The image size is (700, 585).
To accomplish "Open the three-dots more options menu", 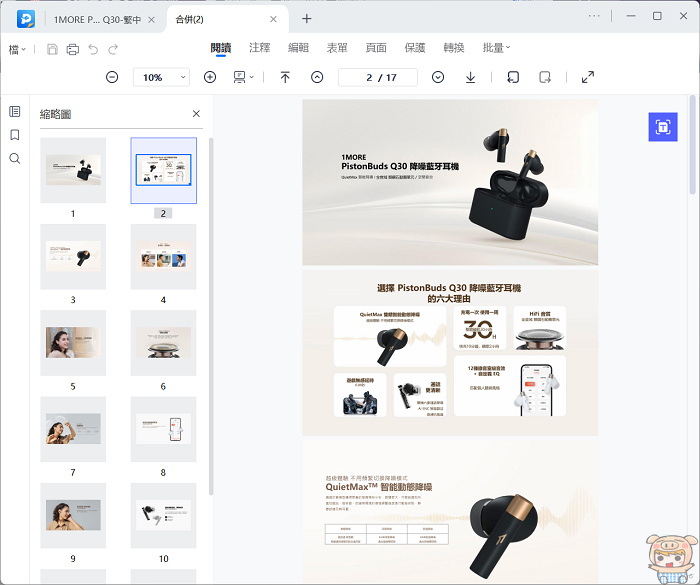I will click(594, 16).
